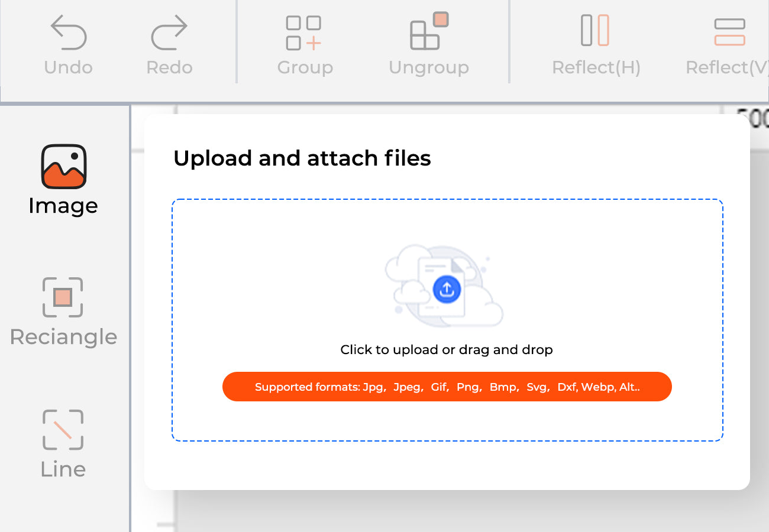769x532 pixels.
Task: Click the 'Upload and attach files' heading
Action: [302, 158]
